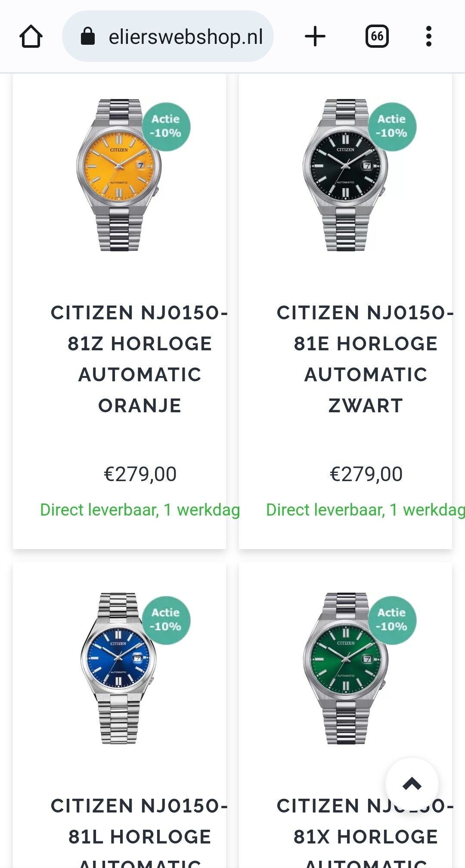This screenshot has width=465, height=868.
Task: Open tab switcher showing 66 tabs
Action: 377,36
